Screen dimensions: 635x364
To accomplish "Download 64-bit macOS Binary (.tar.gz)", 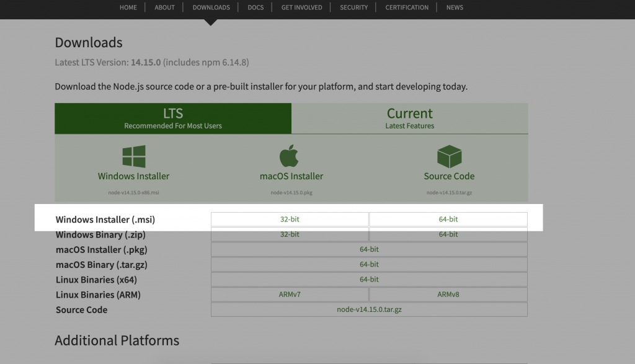I will pyautogui.click(x=369, y=264).
